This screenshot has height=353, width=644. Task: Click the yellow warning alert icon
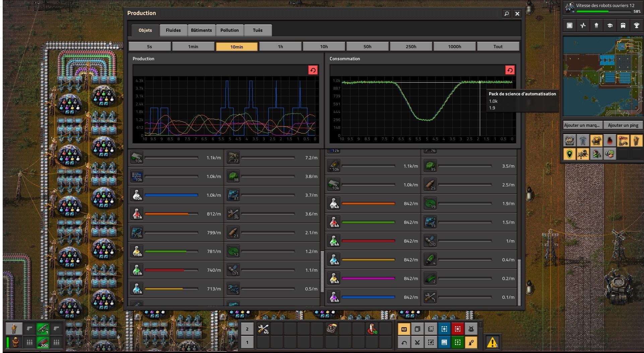click(x=492, y=342)
